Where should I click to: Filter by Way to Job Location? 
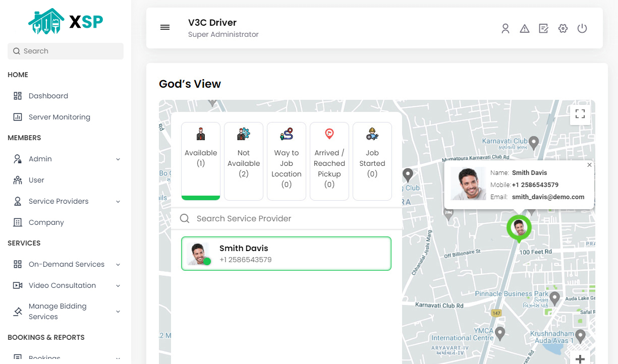pos(287,160)
